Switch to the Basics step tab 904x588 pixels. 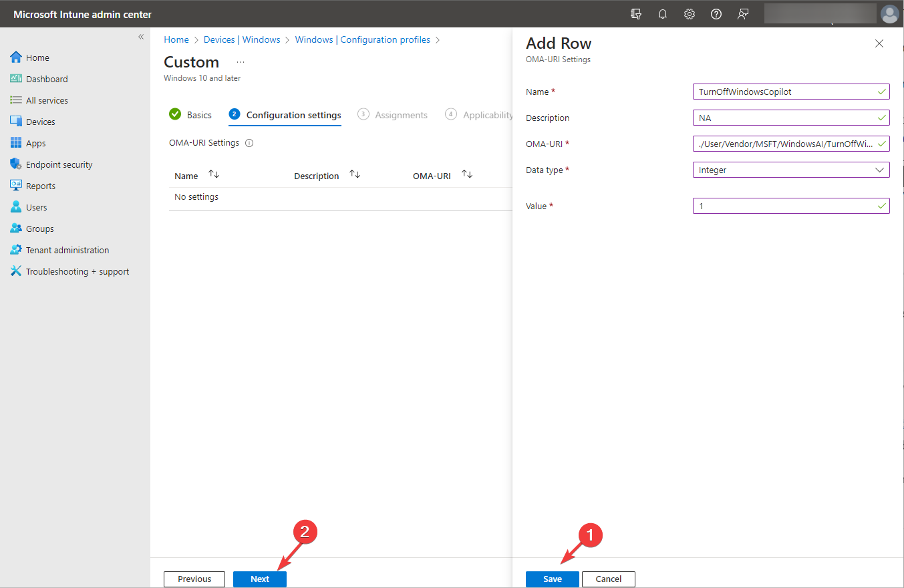click(x=190, y=115)
